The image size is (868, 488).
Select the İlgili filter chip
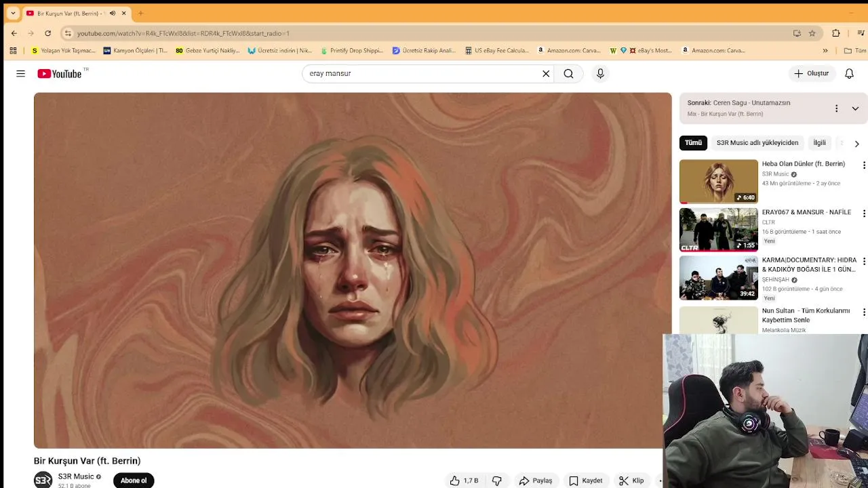click(x=820, y=143)
